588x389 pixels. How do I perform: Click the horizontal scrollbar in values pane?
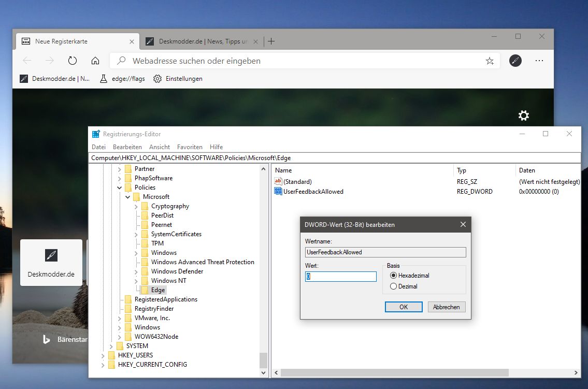394,372
